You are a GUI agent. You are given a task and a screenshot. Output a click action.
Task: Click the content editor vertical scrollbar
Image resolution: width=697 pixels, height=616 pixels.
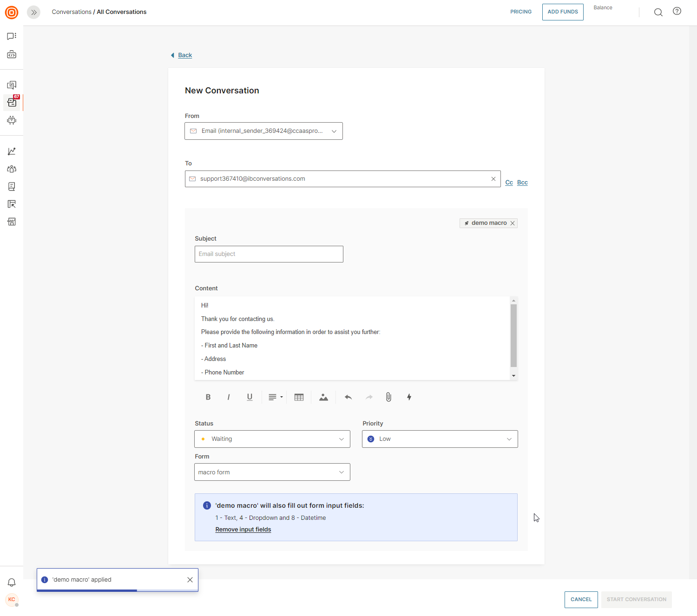[x=513, y=335]
